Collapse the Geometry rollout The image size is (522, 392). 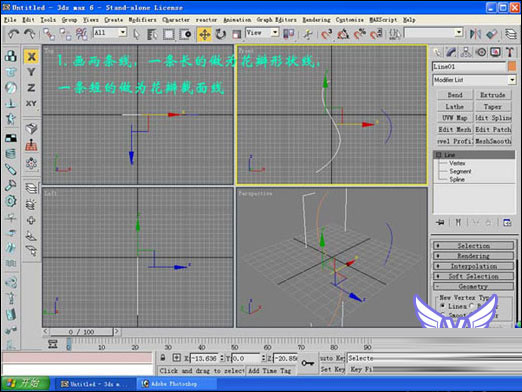pyautogui.click(x=473, y=287)
